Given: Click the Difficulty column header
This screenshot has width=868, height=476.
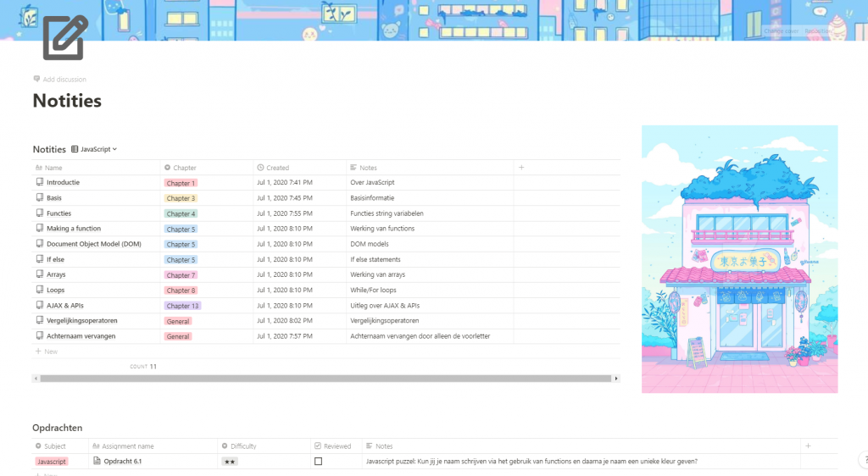Looking at the screenshot, I should click(264, 446).
